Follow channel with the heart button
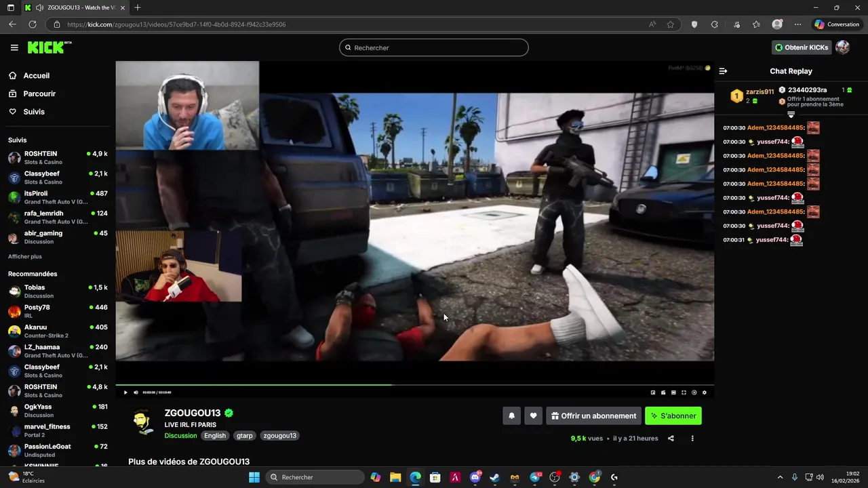 534,416
